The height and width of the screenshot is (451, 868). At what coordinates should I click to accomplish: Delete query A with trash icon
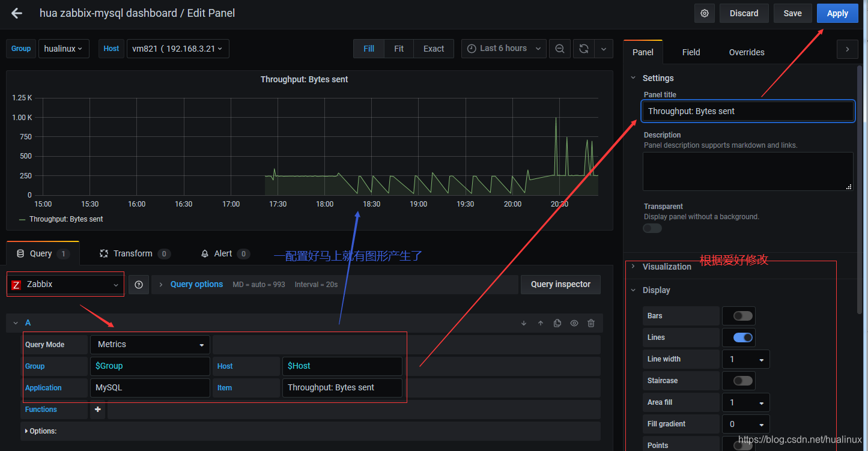pyautogui.click(x=591, y=323)
